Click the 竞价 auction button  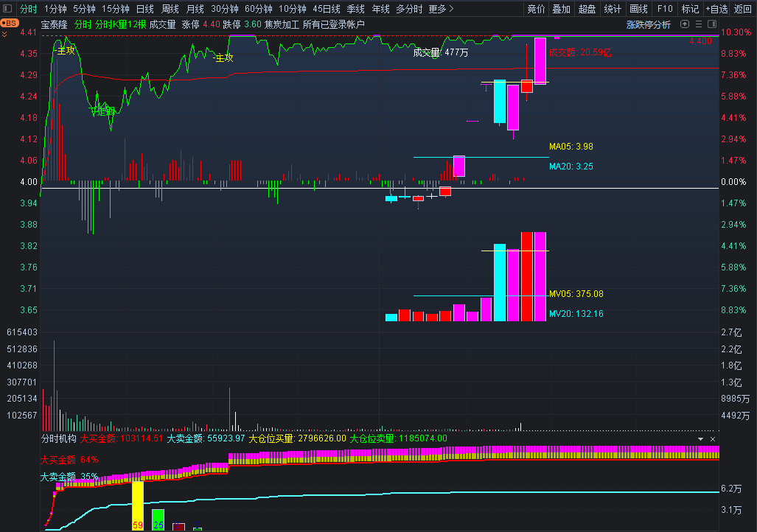pos(536,9)
